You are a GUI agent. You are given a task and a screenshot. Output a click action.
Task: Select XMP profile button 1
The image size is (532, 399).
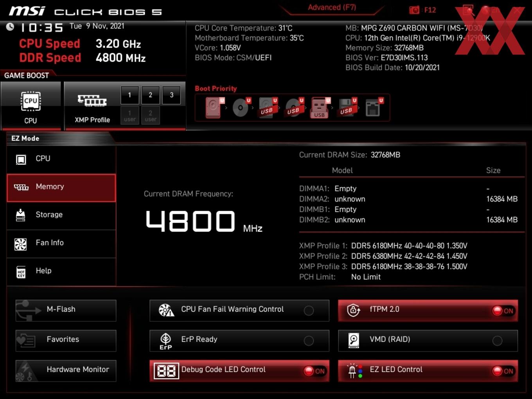coord(129,95)
